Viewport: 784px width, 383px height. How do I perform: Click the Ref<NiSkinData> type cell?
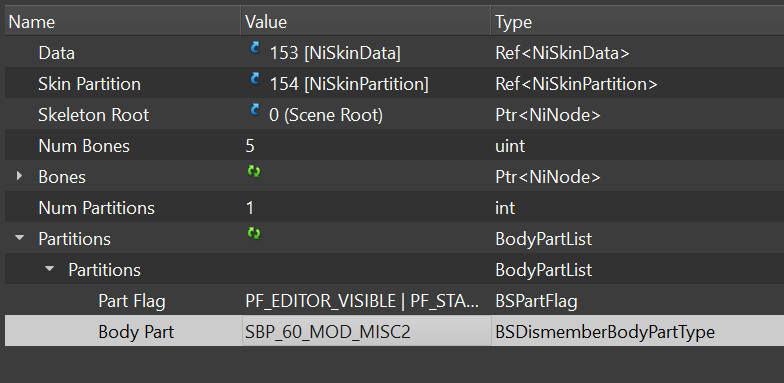click(562, 53)
